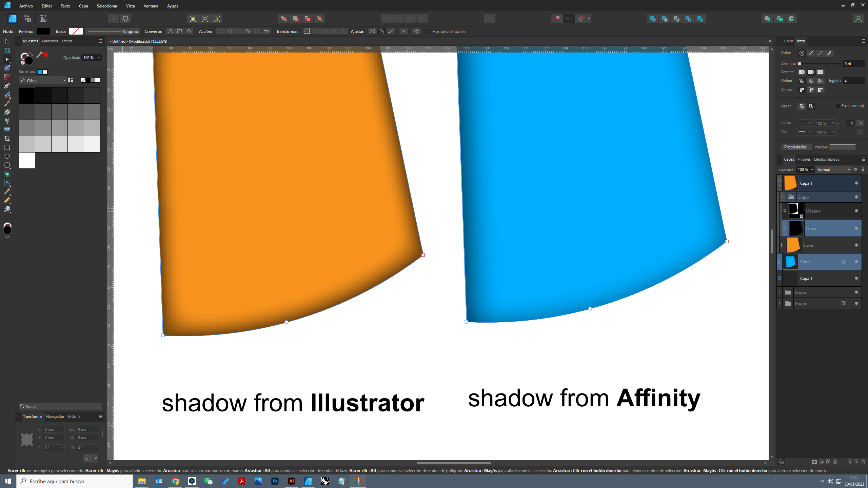Click the lock icon in Layers panel
868x488 pixels.
[x=863, y=169]
